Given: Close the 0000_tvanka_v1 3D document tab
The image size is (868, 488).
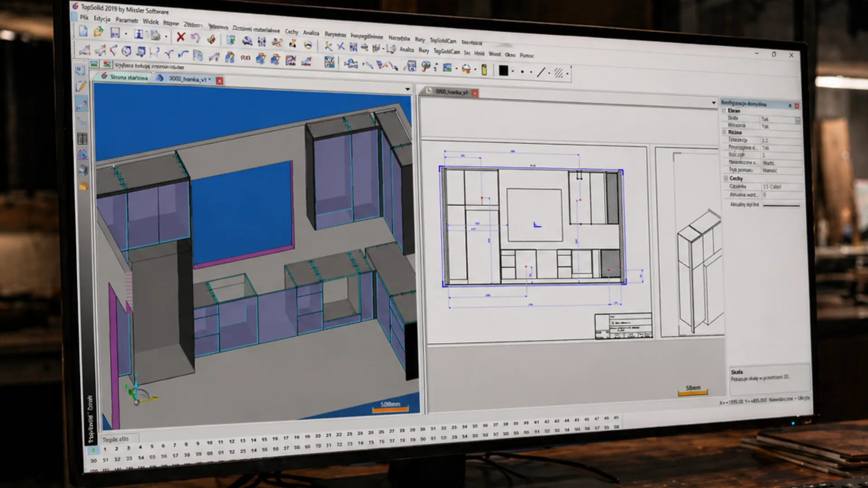Looking at the screenshot, I should tap(219, 81).
